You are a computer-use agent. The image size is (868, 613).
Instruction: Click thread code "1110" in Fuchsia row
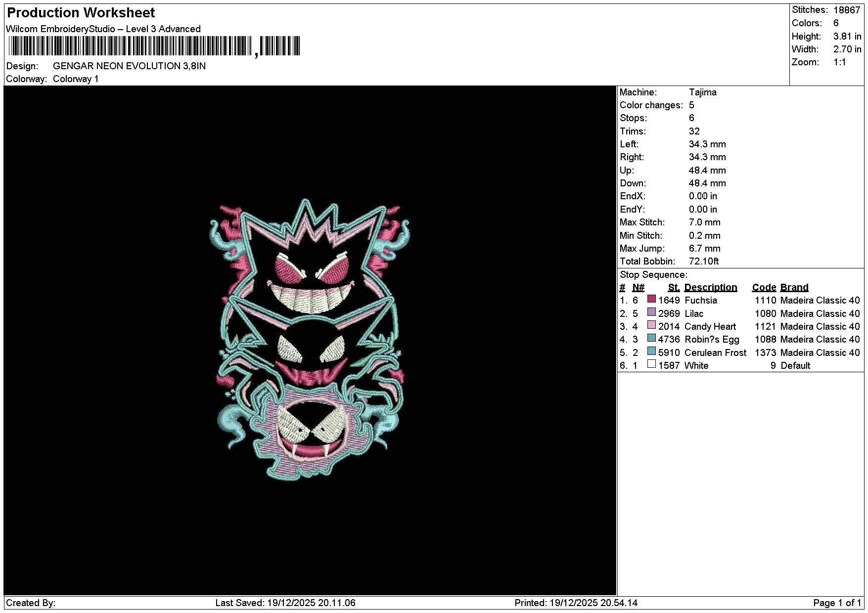[766, 300]
